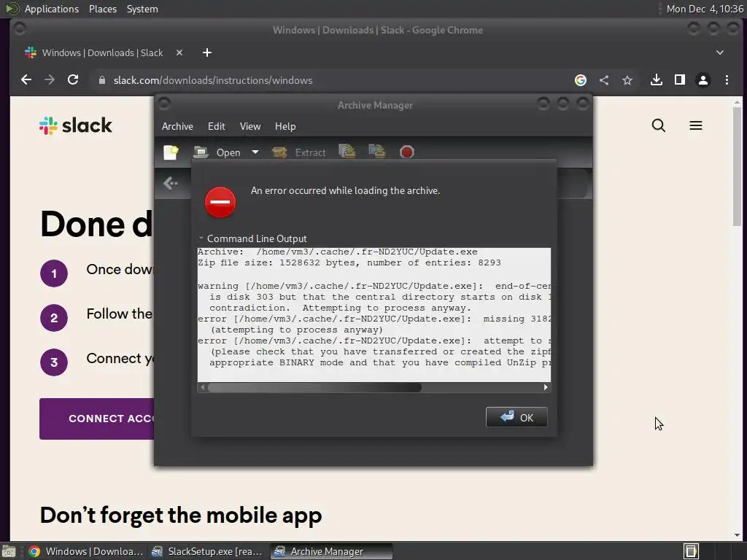
Task: Click the new archive toolbar icon
Action: click(171, 152)
